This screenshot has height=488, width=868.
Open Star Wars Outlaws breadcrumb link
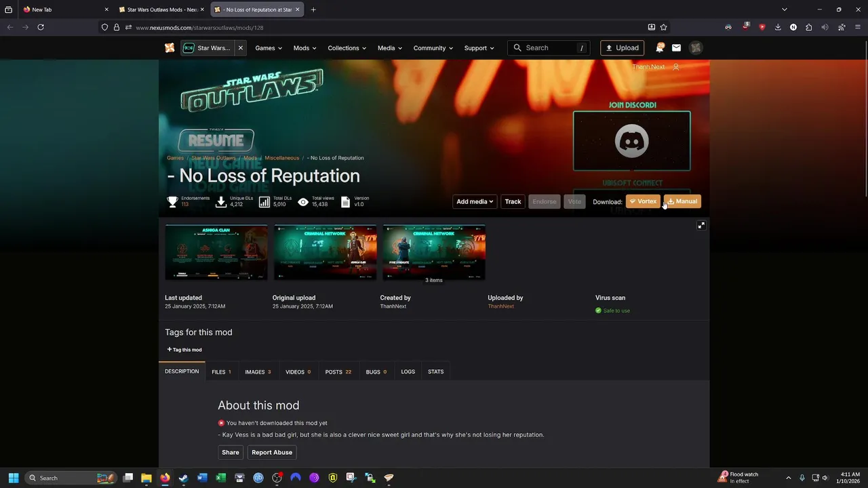point(214,158)
